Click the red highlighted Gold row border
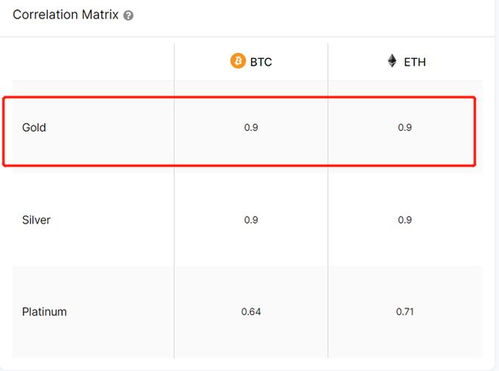499x371 pixels. (x=239, y=97)
